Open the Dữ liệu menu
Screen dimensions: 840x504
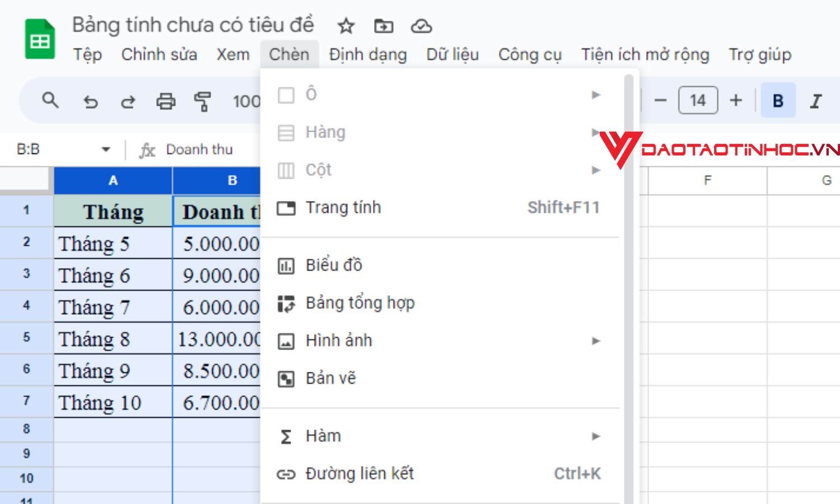(x=452, y=54)
